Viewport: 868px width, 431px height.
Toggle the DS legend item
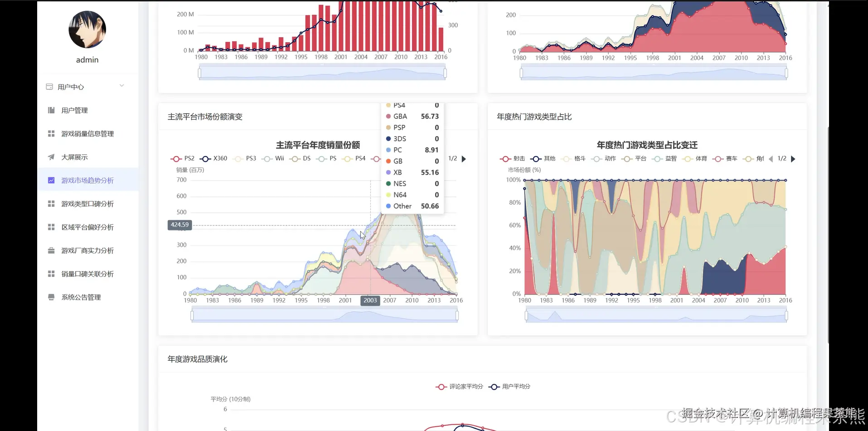point(300,158)
